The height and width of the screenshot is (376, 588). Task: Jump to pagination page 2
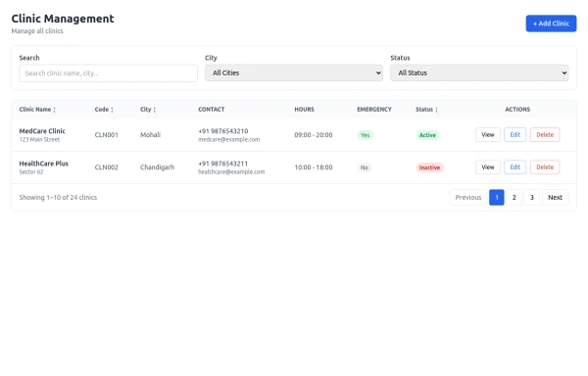tap(514, 198)
